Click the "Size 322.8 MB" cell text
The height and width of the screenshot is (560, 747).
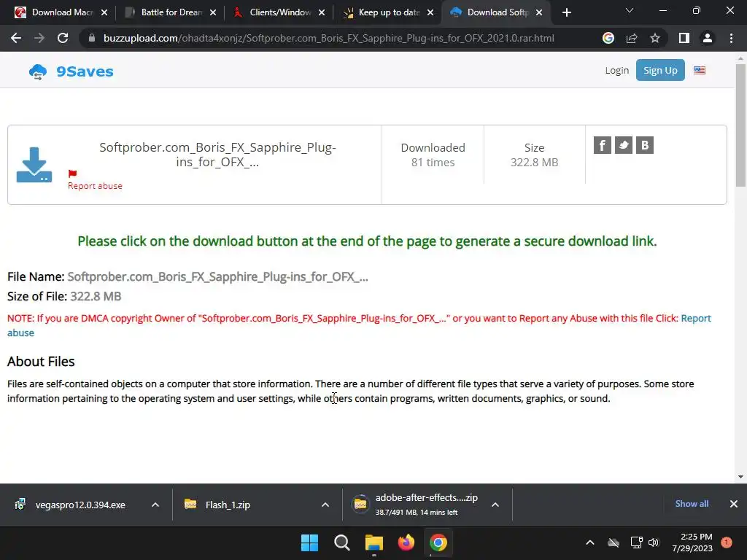click(534, 155)
